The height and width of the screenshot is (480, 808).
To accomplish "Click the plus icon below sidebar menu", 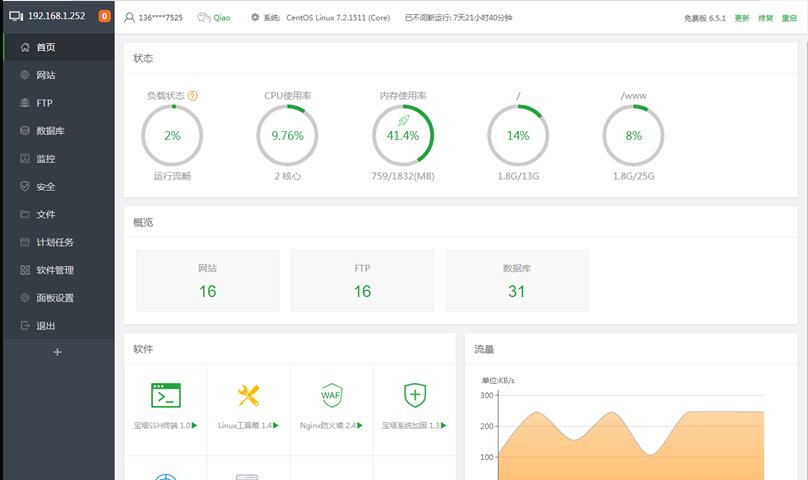I will click(x=57, y=352).
